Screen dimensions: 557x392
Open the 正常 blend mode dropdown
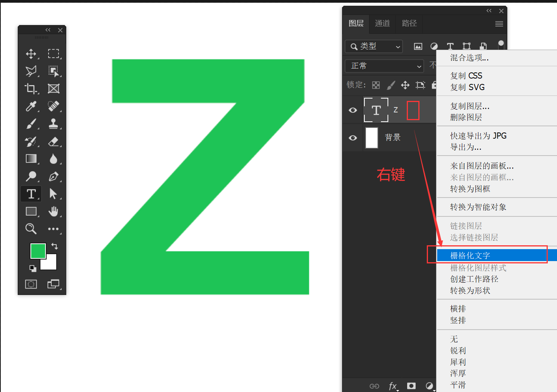[x=384, y=66]
